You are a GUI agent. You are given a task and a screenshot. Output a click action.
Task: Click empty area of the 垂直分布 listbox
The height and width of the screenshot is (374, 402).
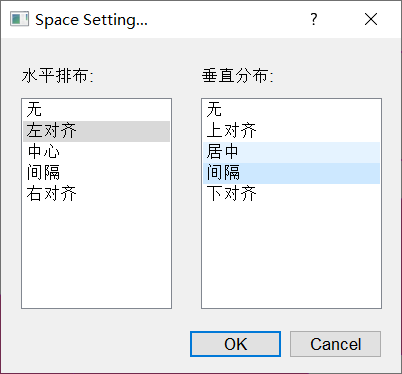point(291,257)
